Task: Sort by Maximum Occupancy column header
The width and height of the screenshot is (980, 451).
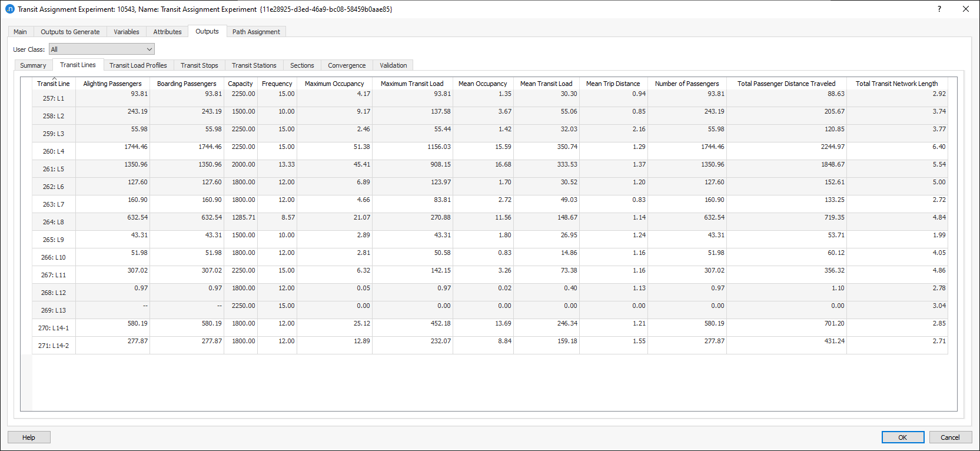Action: point(334,84)
